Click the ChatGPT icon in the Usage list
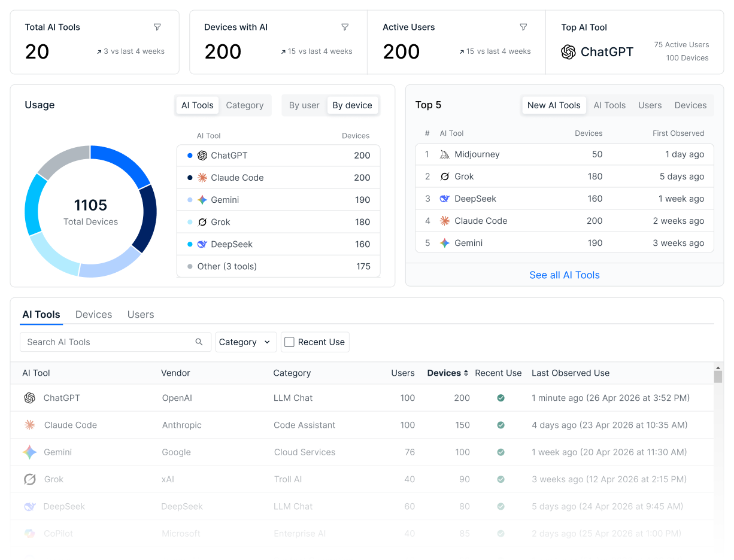 [x=202, y=156]
